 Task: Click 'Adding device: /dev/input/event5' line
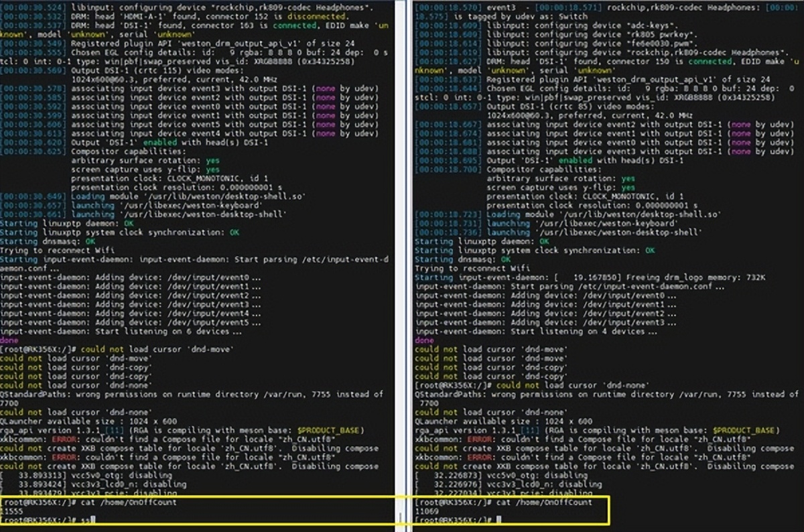[x=130, y=323]
